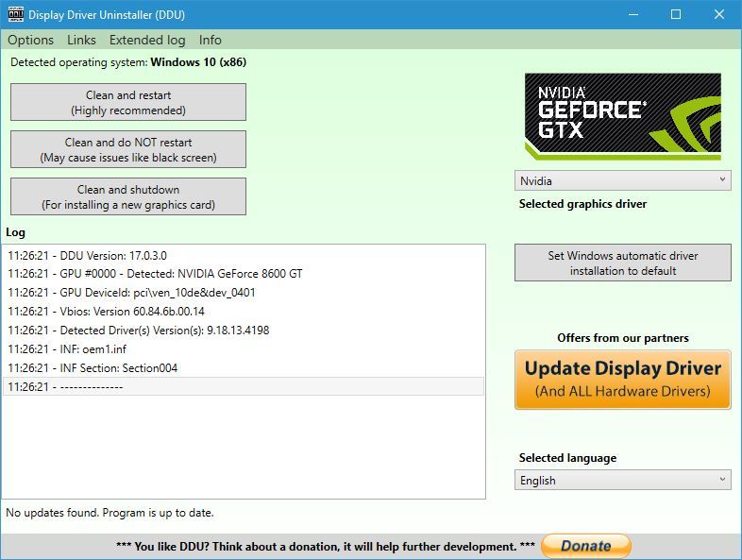Click the No updates found status text
This screenshot has width=742, height=560.
pos(110,513)
